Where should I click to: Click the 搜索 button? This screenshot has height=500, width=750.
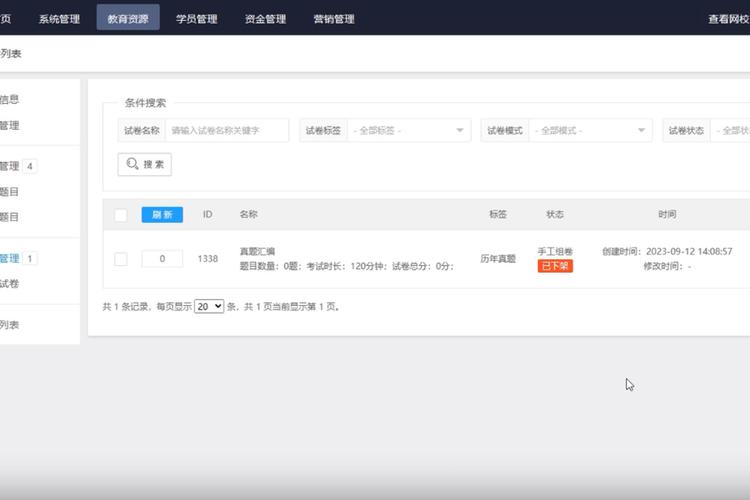coord(144,164)
